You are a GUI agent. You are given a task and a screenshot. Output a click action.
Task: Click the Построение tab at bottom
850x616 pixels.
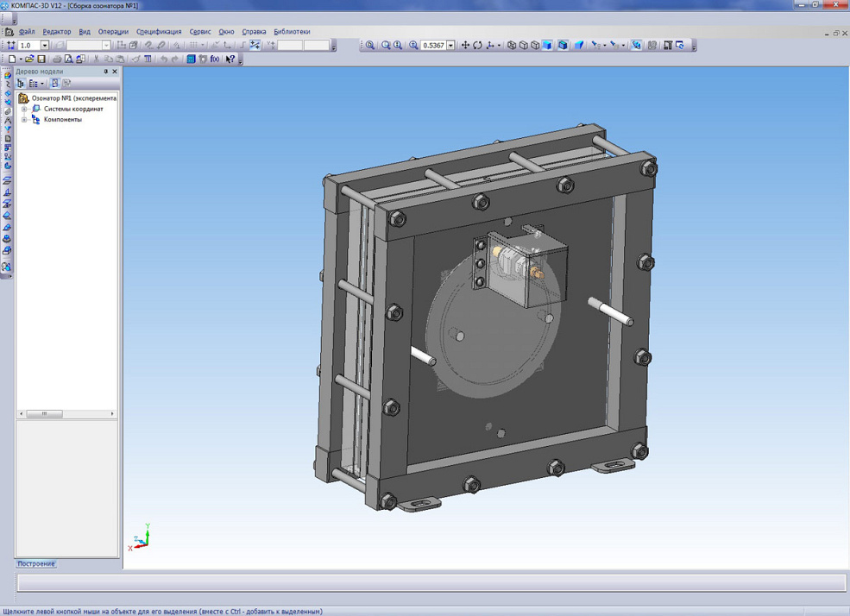pyautogui.click(x=36, y=563)
